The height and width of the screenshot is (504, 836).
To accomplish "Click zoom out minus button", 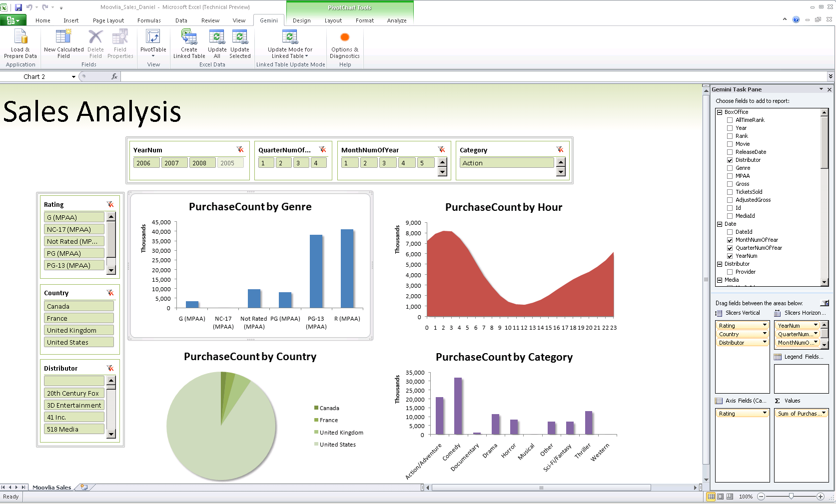I will 761,497.
